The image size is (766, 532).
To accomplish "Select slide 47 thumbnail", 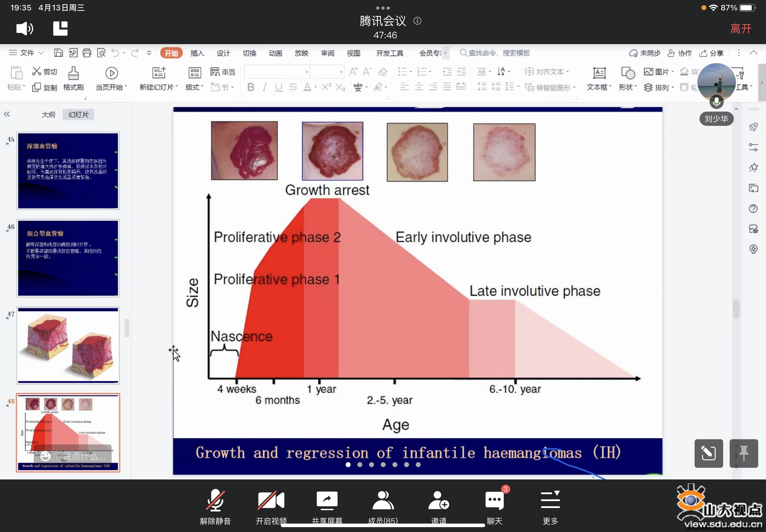I will pos(68,345).
